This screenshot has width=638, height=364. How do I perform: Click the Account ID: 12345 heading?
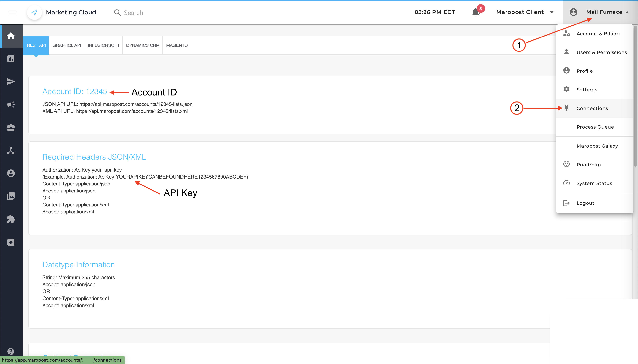[74, 91]
